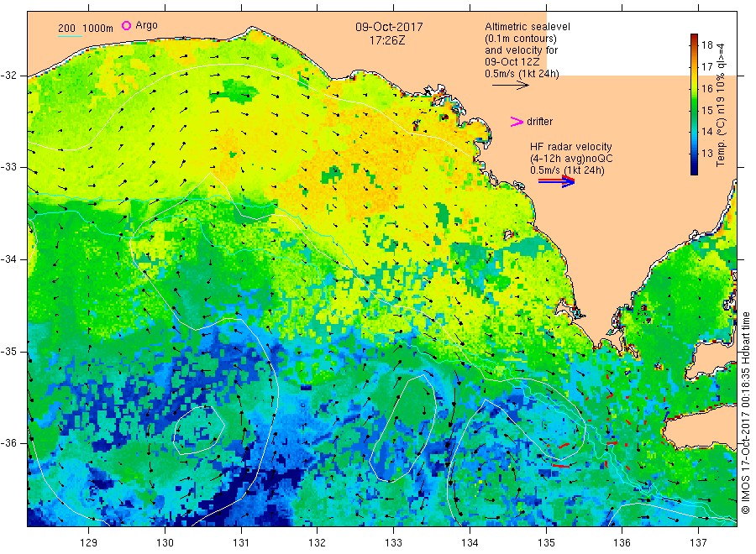Screen dimensions: 756x554
Task: Click the '(0.1m contours)' legend line
Action: pyautogui.click(x=520, y=39)
